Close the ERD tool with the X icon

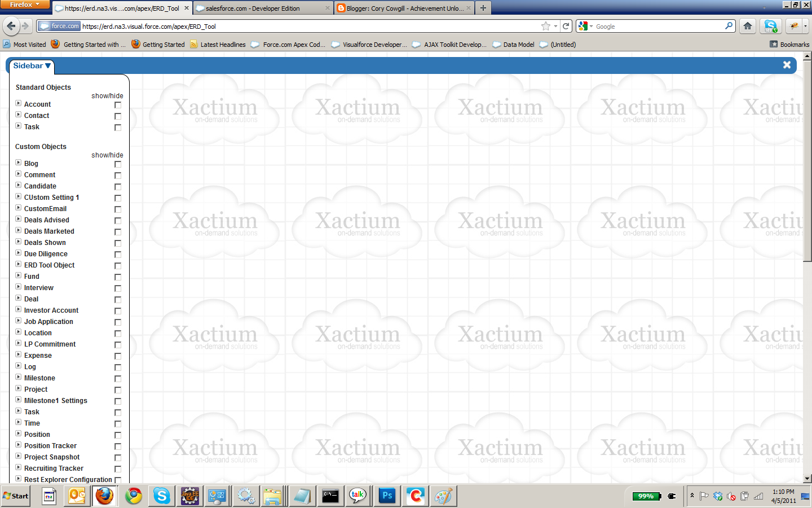point(787,65)
